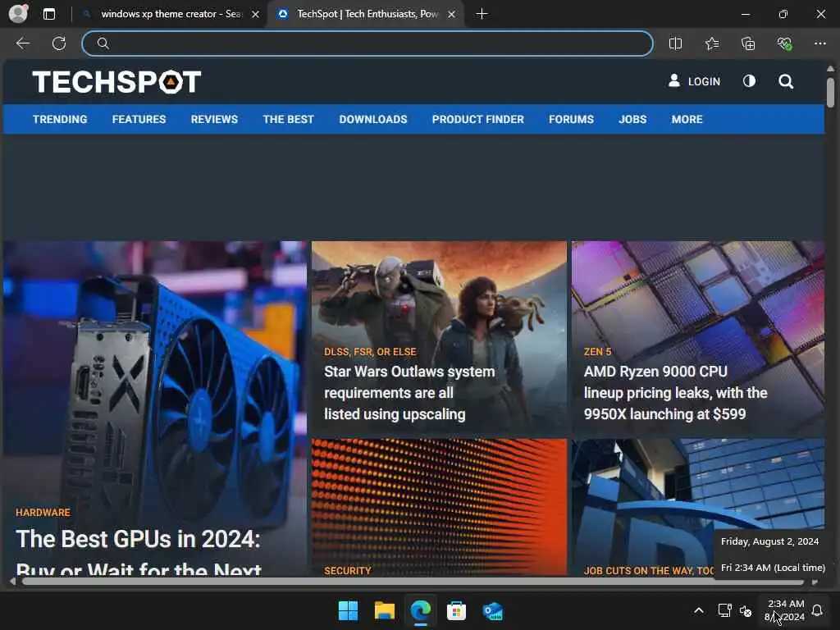Screen dimensions: 840x630
Task: Close the windows xp theme creator tab
Action: 256,14
